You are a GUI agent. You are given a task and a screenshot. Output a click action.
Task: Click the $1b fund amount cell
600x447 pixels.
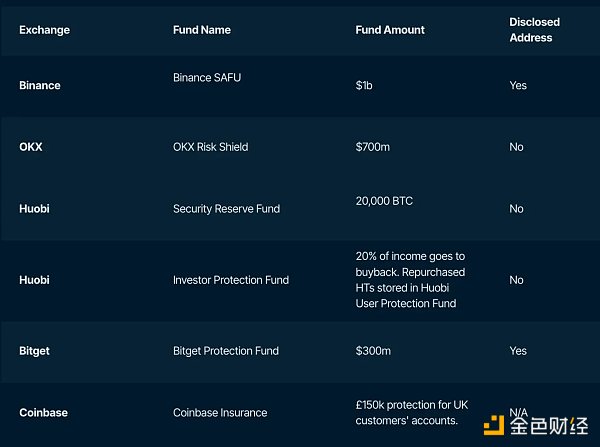pos(364,85)
